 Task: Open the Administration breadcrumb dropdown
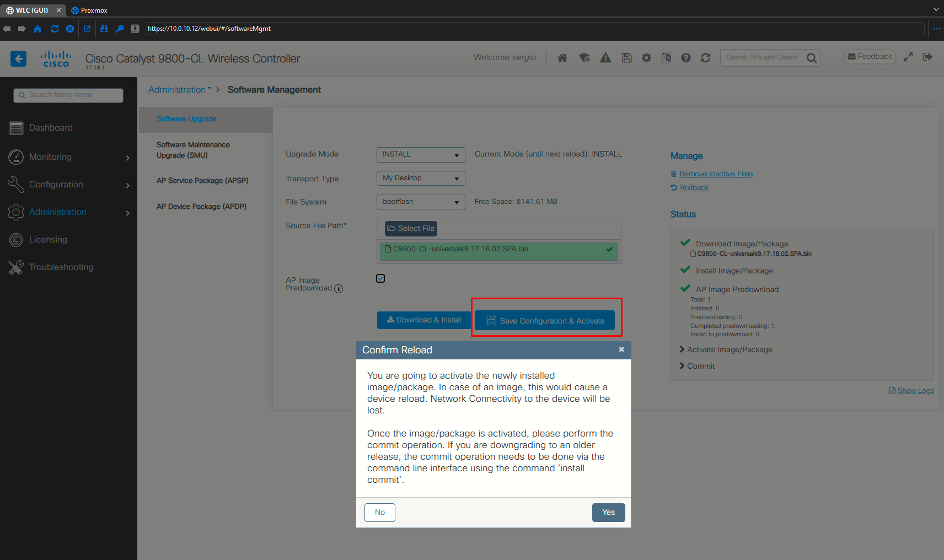(180, 89)
